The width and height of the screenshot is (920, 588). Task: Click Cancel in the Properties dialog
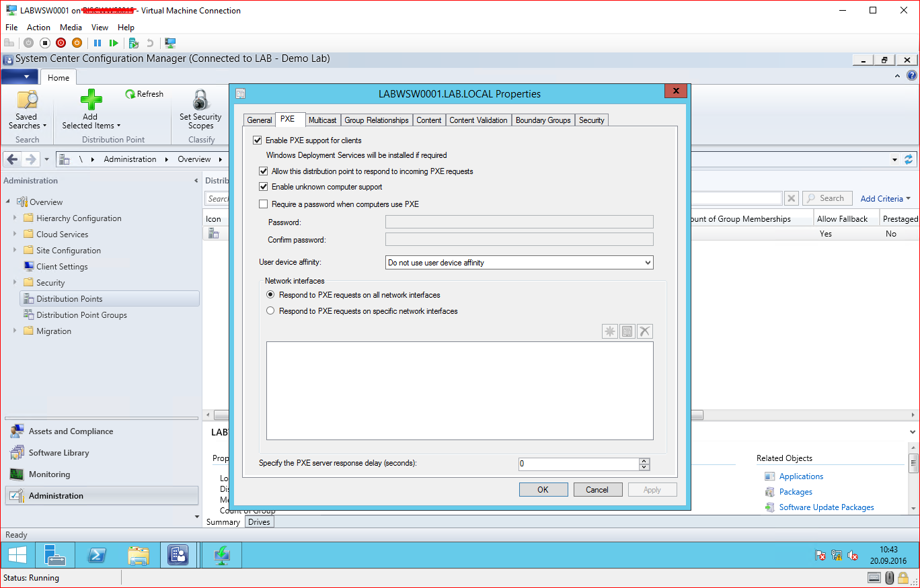point(597,490)
